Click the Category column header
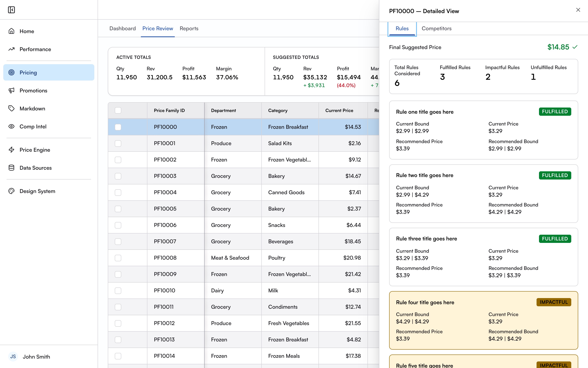588x368 pixels. tap(290, 110)
